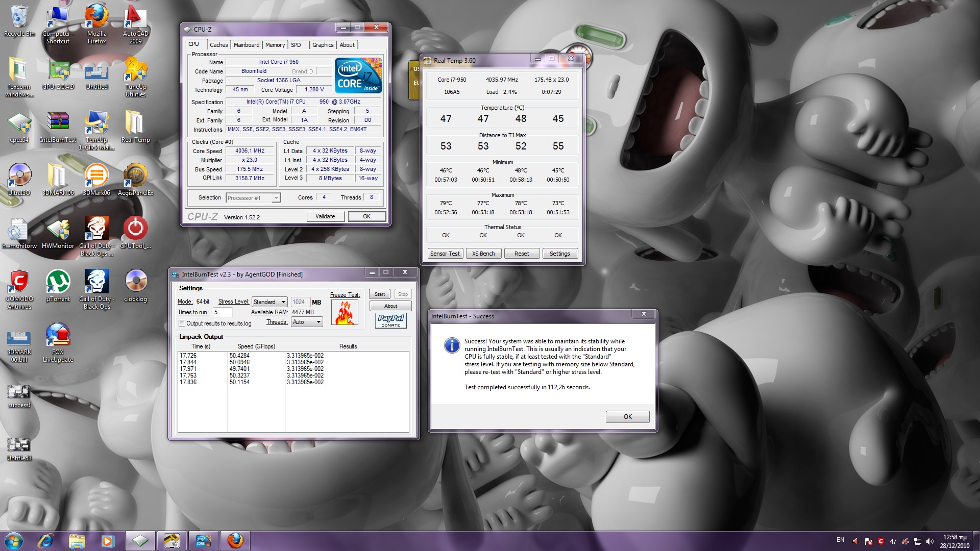Launch cpuz64 from the desktop
The image size is (980, 551).
(x=19, y=126)
